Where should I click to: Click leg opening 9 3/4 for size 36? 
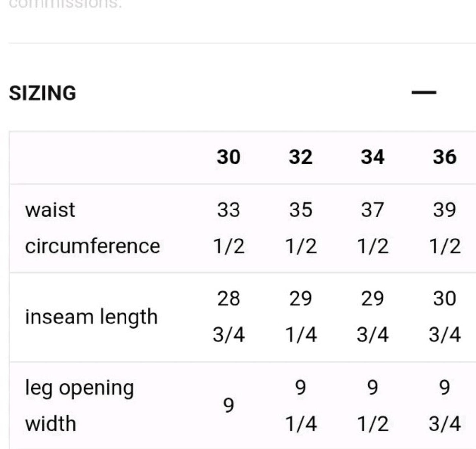coord(444,405)
